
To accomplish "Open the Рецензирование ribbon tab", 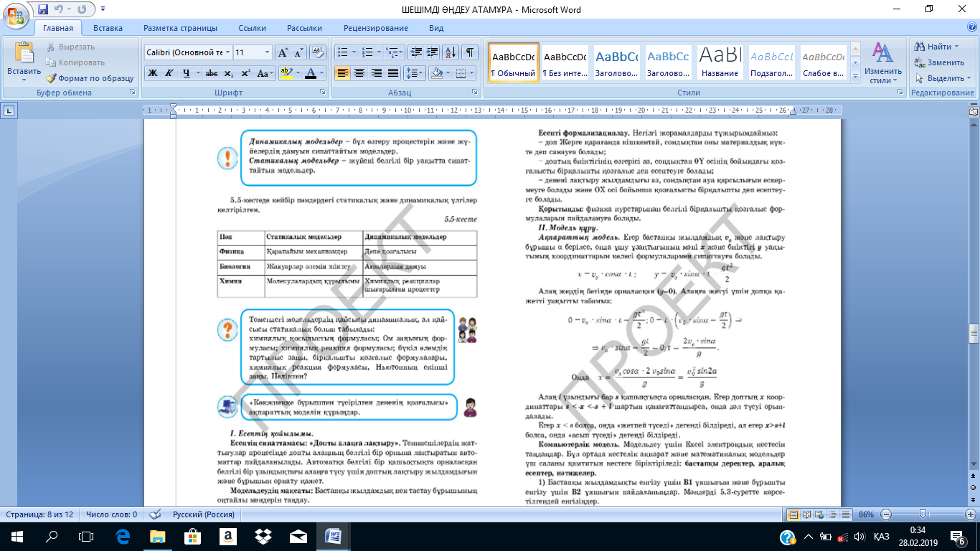I will click(x=377, y=28).
